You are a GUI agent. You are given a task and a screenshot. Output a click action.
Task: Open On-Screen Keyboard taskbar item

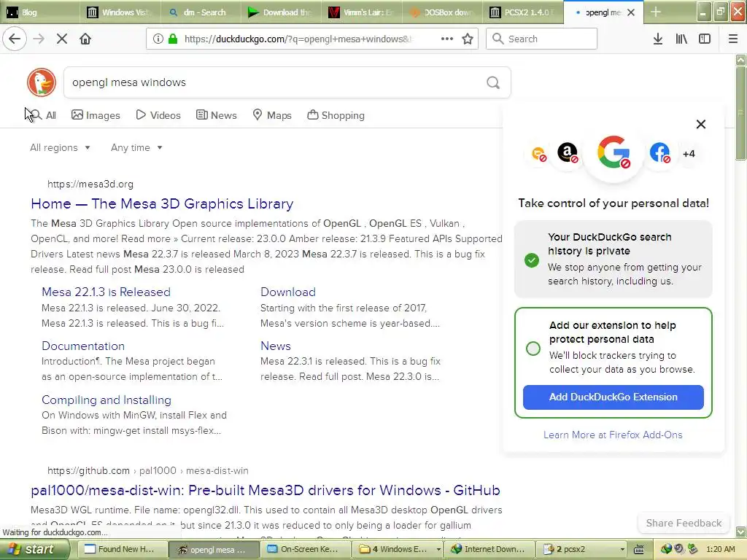pos(306,550)
